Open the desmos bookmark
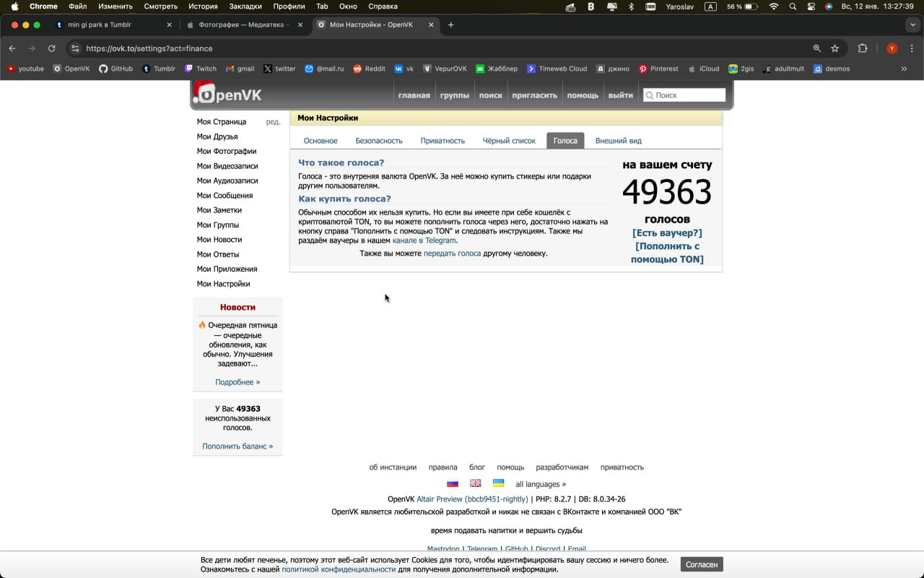 point(832,69)
